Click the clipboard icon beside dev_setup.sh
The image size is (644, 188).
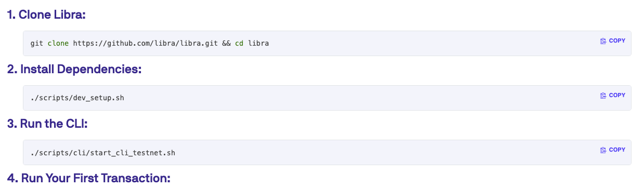click(603, 96)
